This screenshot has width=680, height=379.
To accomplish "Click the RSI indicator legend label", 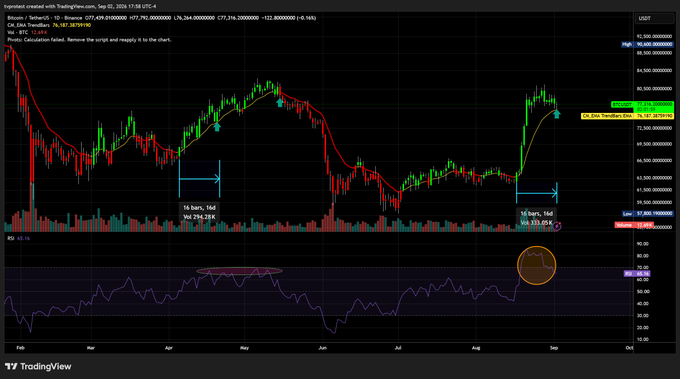I will 11,238.
